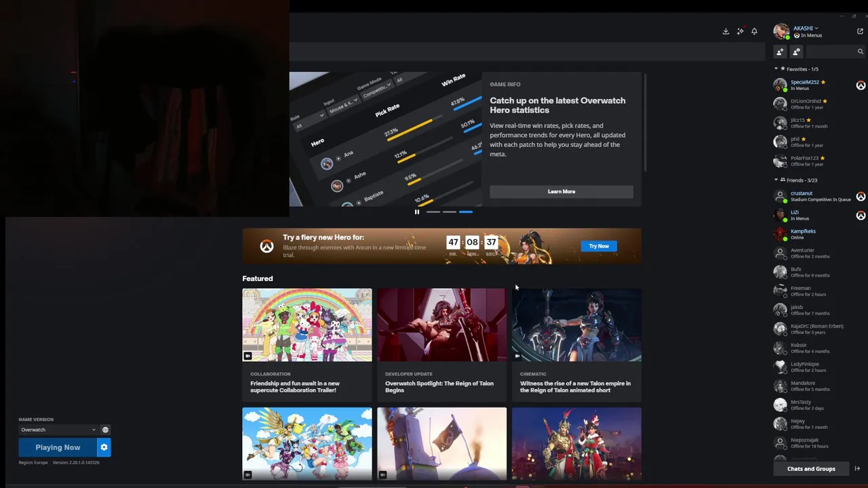Click the star next to jilcz15
This screenshot has height=488, width=868.
(x=809, y=120)
